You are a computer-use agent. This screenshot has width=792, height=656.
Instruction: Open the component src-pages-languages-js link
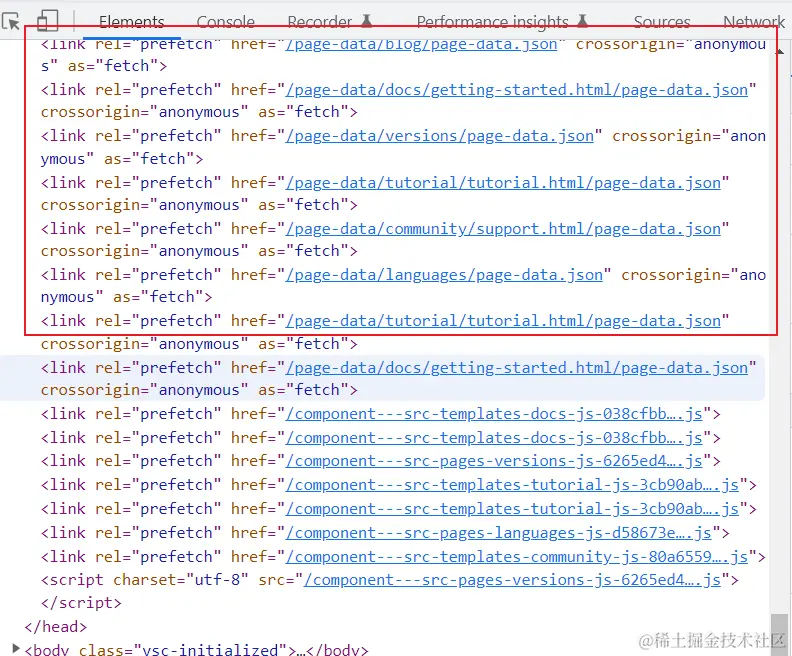(x=499, y=533)
